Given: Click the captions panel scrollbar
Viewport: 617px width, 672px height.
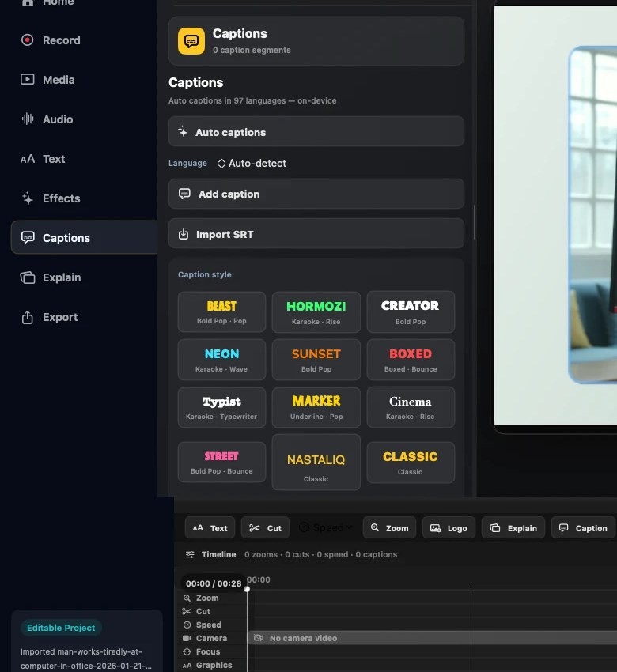Looking at the screenshot, I should pyautogui.click(x=474, y=222).
